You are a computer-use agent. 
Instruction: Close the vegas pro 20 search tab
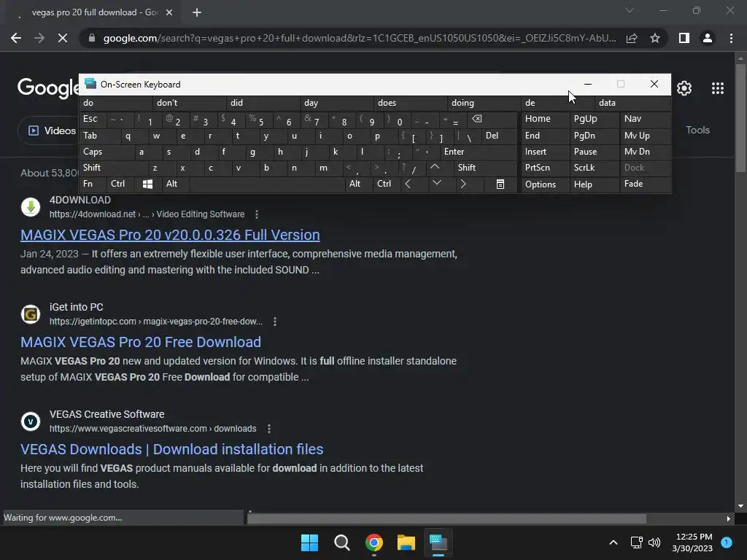click(x=169, y=12)
